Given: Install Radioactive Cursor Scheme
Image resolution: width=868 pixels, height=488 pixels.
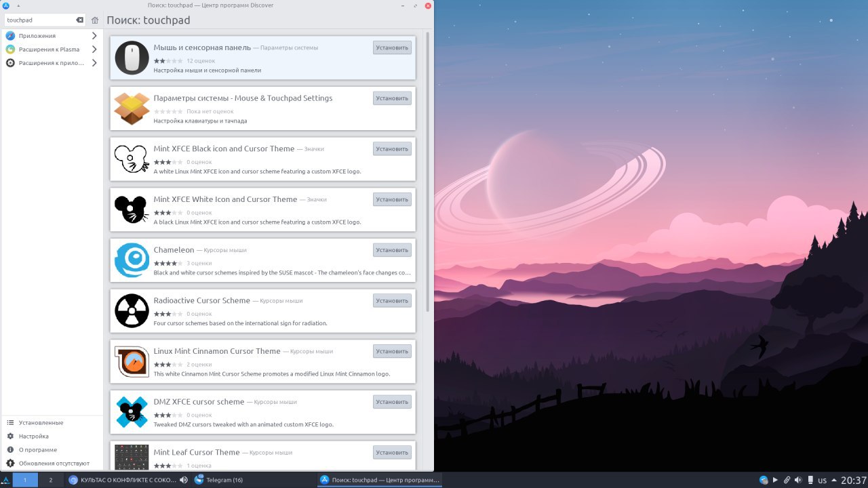Looking at the screenshot, I should [x=392, y=300].
